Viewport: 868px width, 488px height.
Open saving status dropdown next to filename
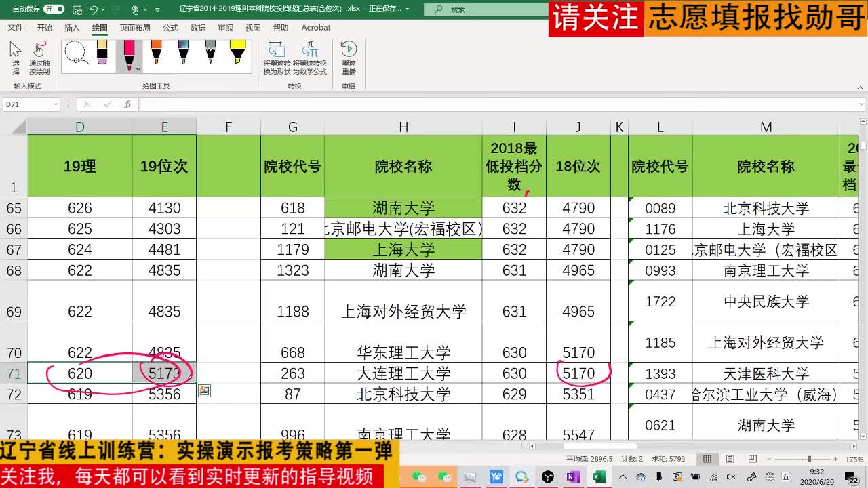(407, 9)
